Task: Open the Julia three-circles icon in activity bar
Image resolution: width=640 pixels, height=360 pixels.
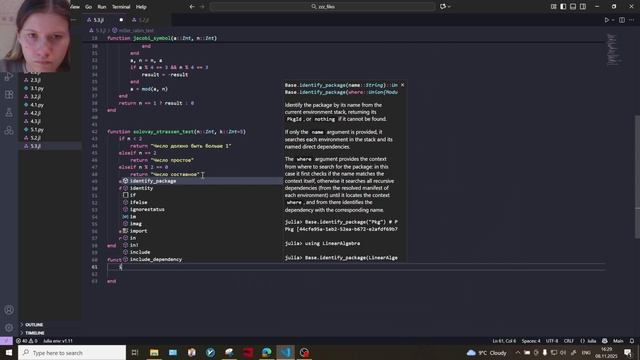Action: tap(9, 131)
